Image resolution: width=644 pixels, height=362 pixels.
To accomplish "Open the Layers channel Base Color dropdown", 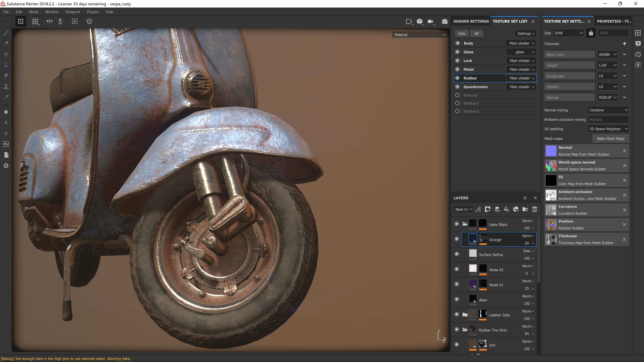I will click(x=463, y=209).
